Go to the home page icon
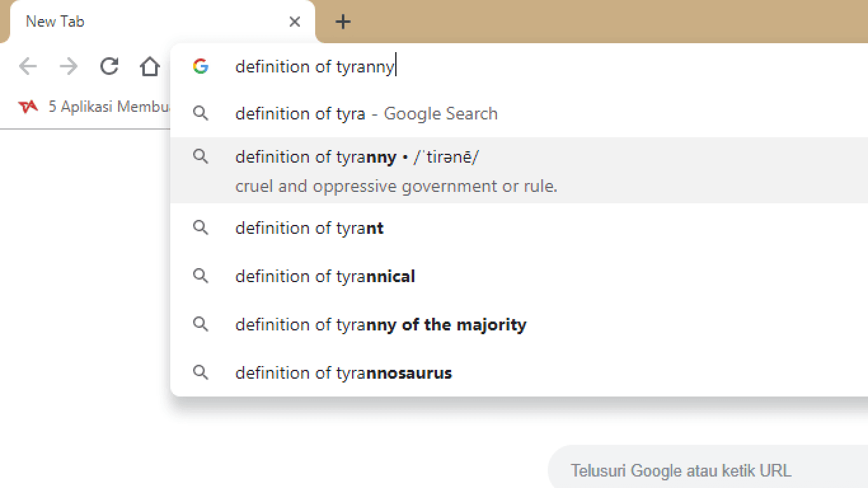 coord(149,66)
